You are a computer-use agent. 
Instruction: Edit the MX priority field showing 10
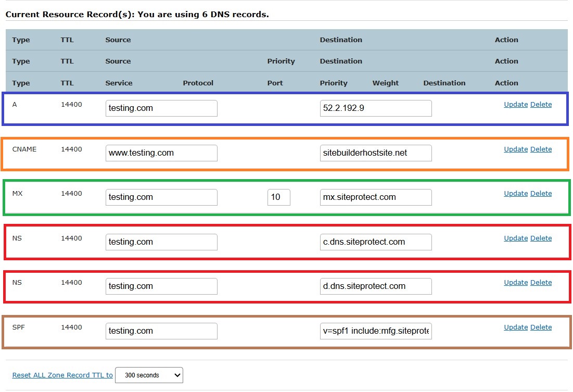pyautogui.click(x=279, y=197)
